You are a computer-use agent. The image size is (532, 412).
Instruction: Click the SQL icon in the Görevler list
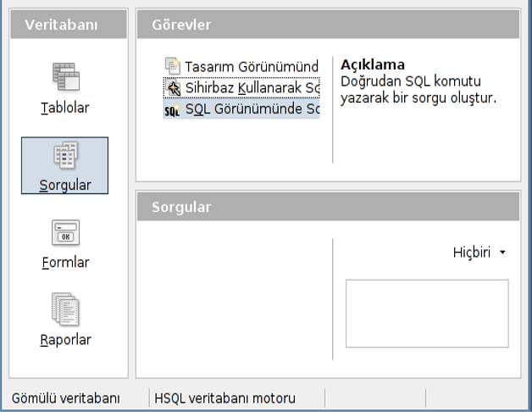172,110
